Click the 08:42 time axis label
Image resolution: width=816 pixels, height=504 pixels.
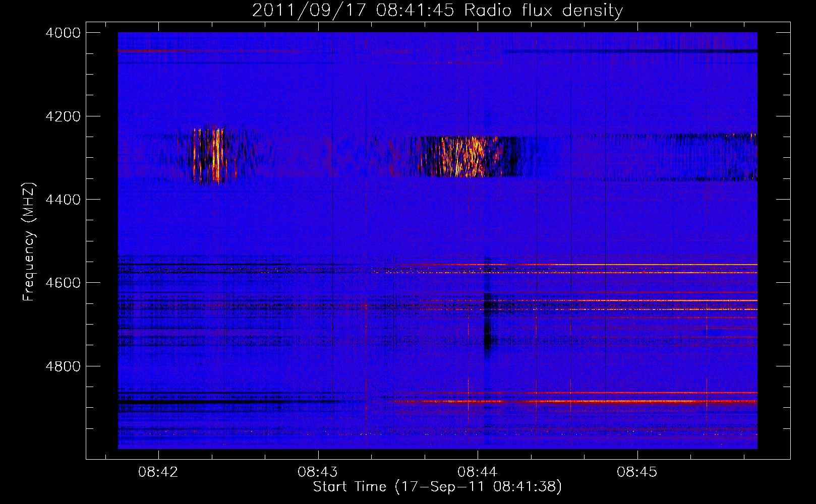[x=158, y=472]
